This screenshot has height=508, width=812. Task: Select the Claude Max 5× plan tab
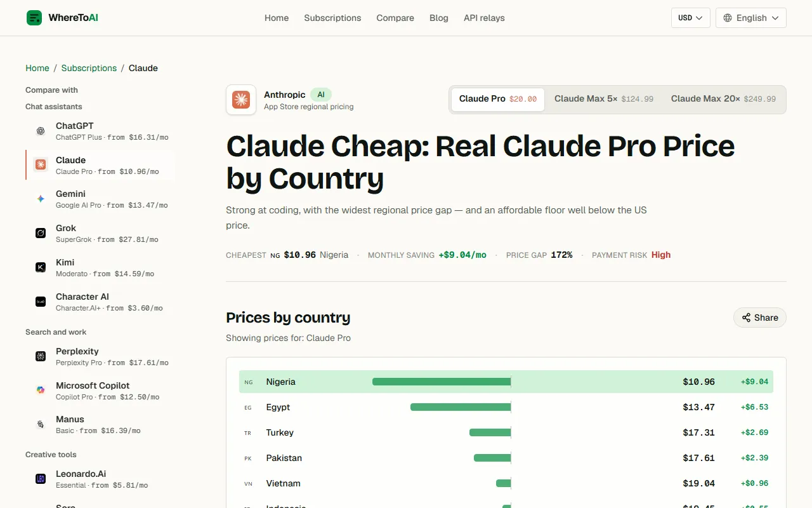click(x=604, y=99)
